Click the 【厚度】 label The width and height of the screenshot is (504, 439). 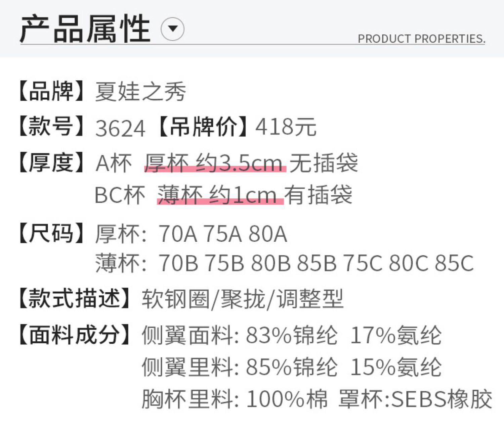(x=51, y=163)
